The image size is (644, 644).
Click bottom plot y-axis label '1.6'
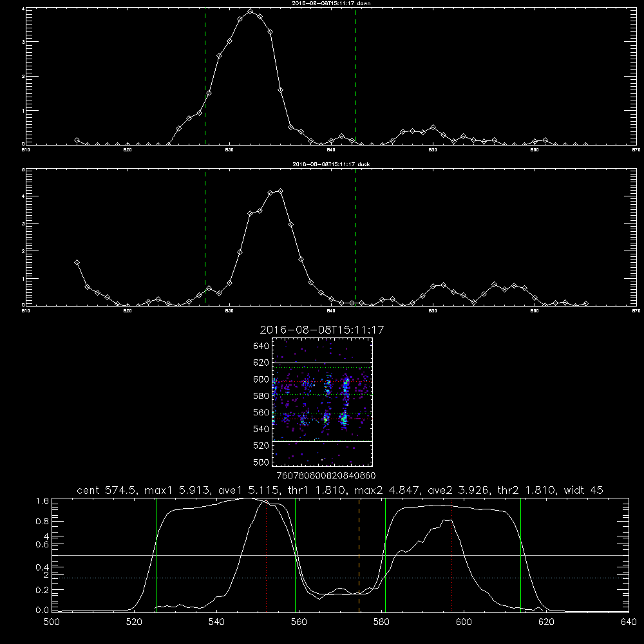[43, 501]
